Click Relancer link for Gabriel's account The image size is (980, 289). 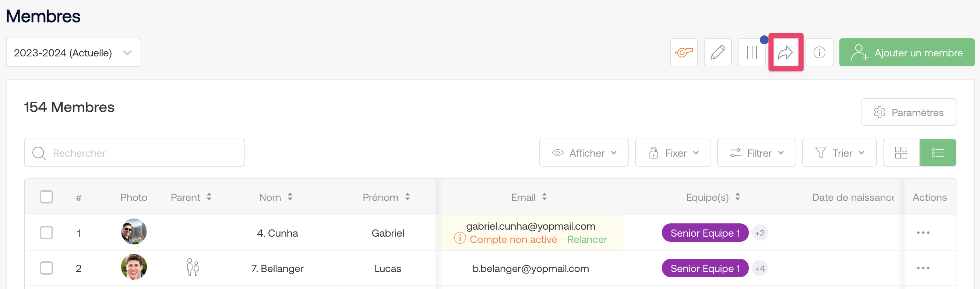(x=586, y=240)
